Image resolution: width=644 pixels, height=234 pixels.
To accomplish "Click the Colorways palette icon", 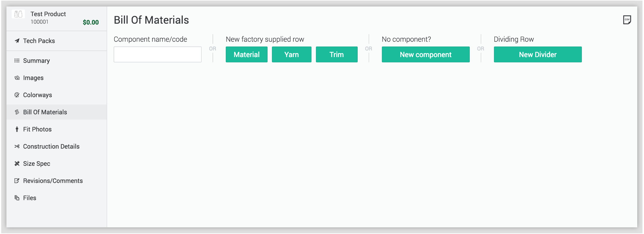I will click(x=17, y=95).
